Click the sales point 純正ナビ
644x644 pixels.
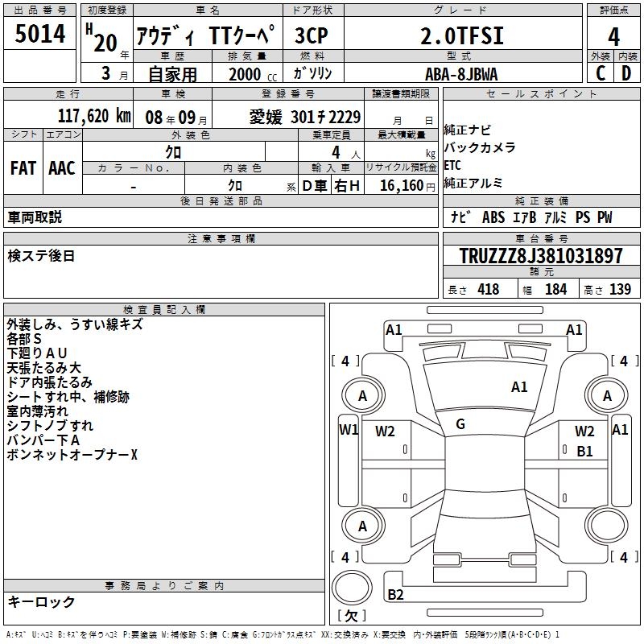[x=468, y=130]
